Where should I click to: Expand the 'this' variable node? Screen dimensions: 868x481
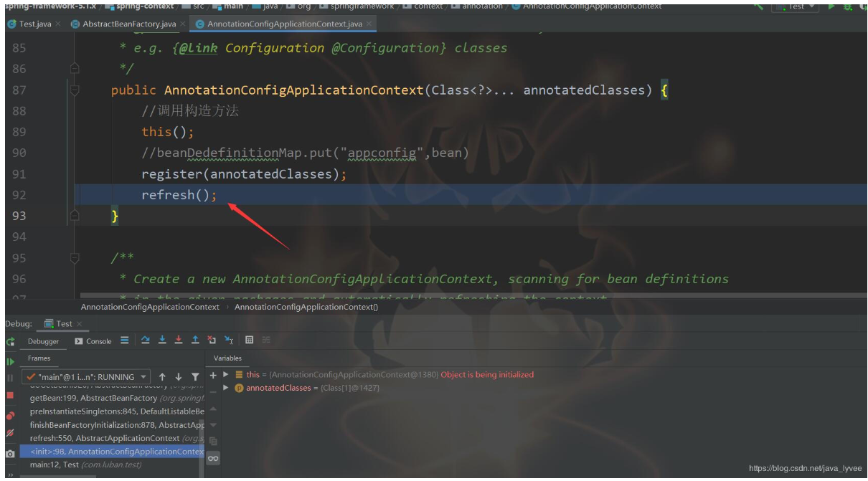pos(226,374)
